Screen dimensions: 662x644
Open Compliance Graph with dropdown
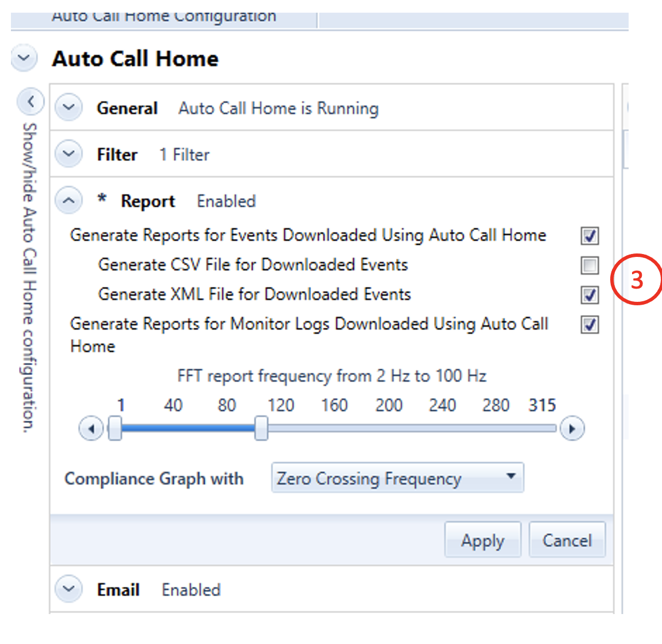pyautogui.click(x=397, y=478)
